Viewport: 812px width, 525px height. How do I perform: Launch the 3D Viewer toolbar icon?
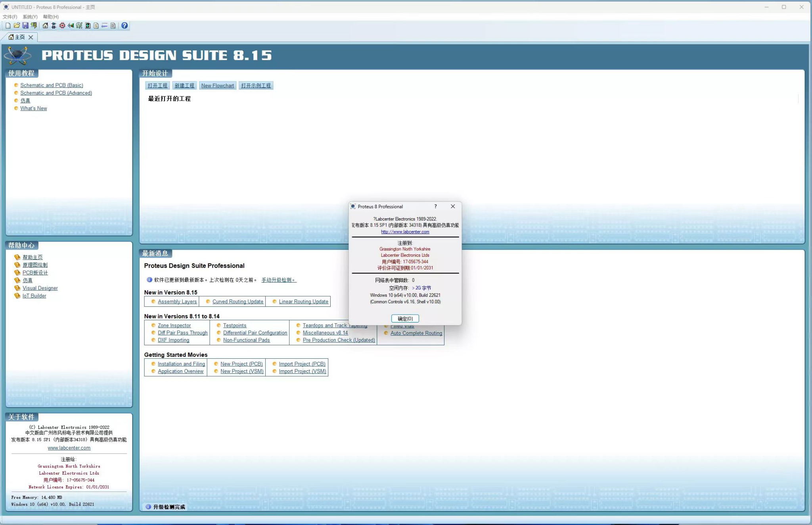[71, 26]
